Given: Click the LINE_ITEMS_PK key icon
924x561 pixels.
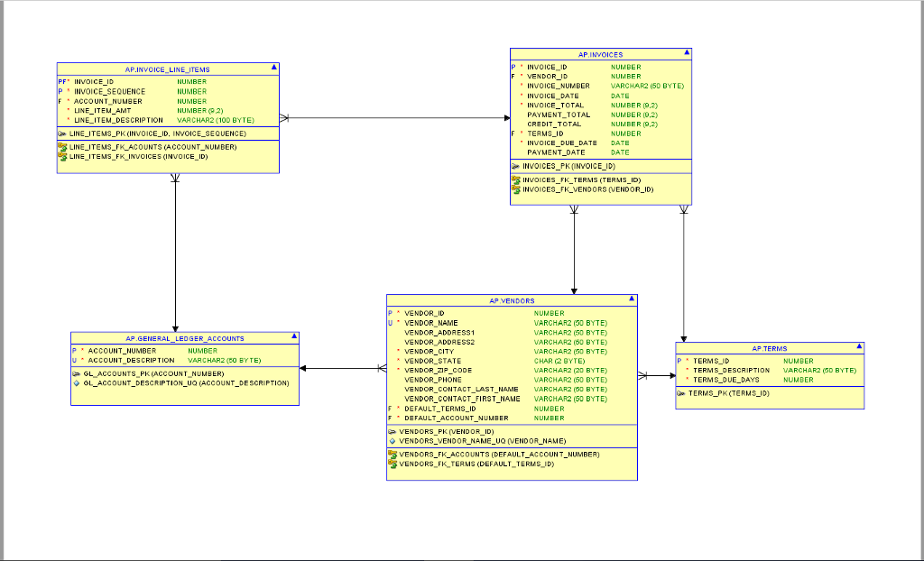Looking at the screenshot, I should point(62,133).
